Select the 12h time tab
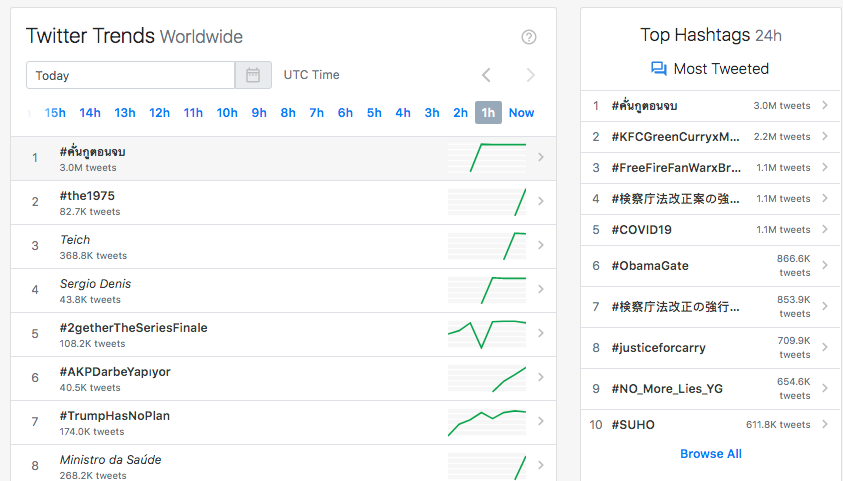 coord(159,113)
